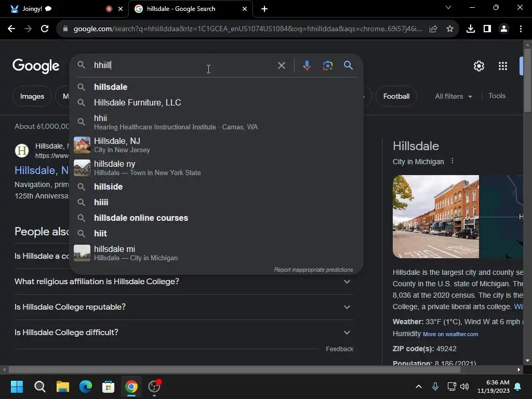Open Google apps grid
This screenshot has width=532, height=399.
(503, 66)
